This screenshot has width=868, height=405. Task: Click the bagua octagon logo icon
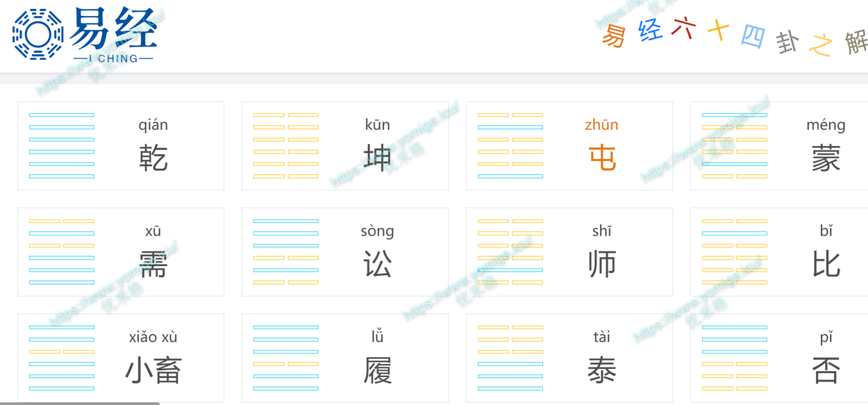[38, 34]
